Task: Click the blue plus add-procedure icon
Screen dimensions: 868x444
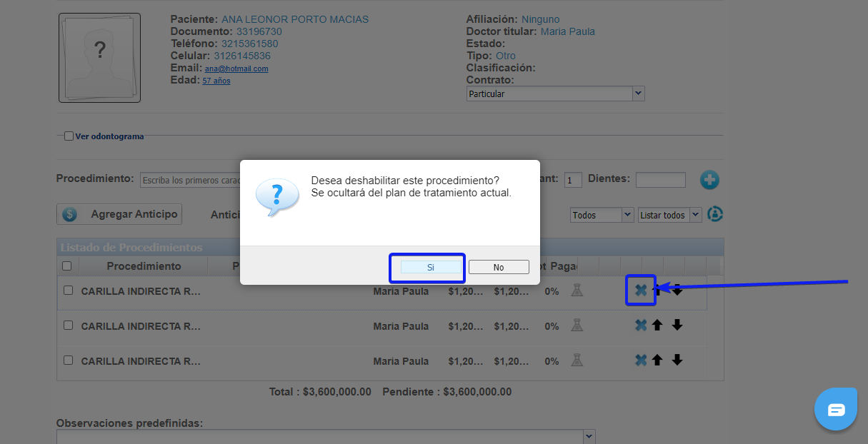Action: (x=709, y=180)
